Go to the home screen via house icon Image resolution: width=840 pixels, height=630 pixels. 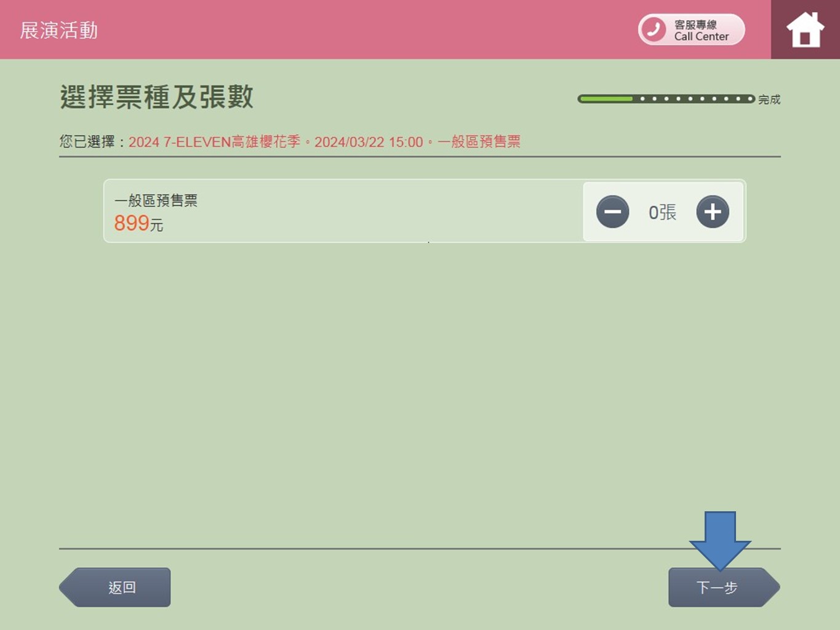point(805,30)
